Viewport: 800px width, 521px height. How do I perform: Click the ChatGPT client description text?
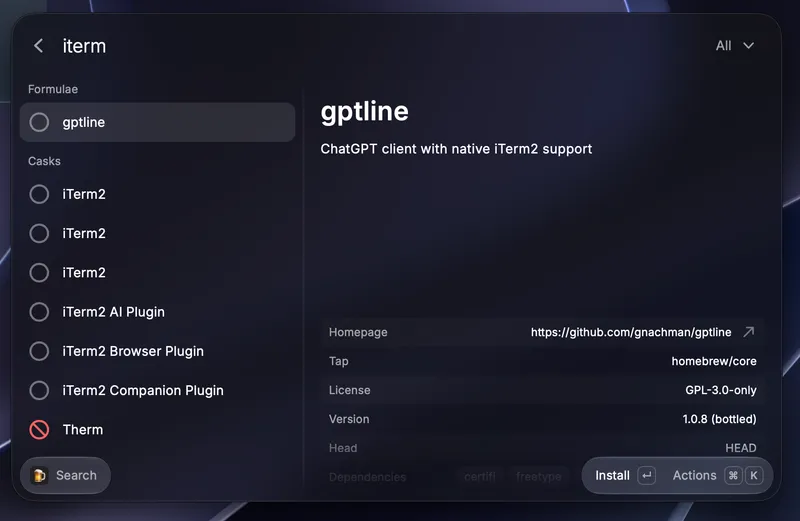pos(456,149)
